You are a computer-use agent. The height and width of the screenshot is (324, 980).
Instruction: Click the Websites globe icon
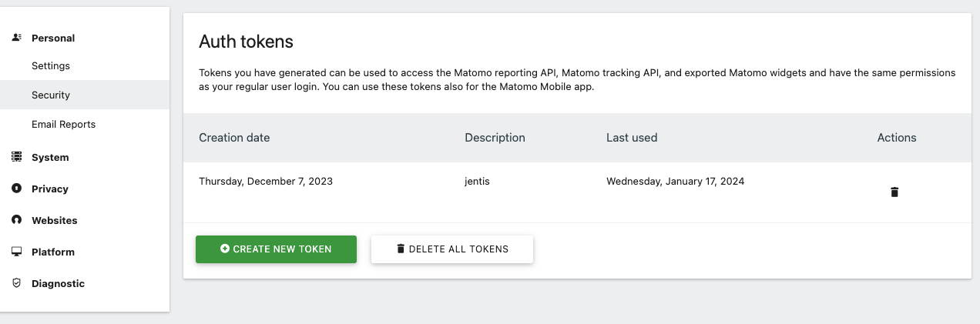click(x=16, y=220)
